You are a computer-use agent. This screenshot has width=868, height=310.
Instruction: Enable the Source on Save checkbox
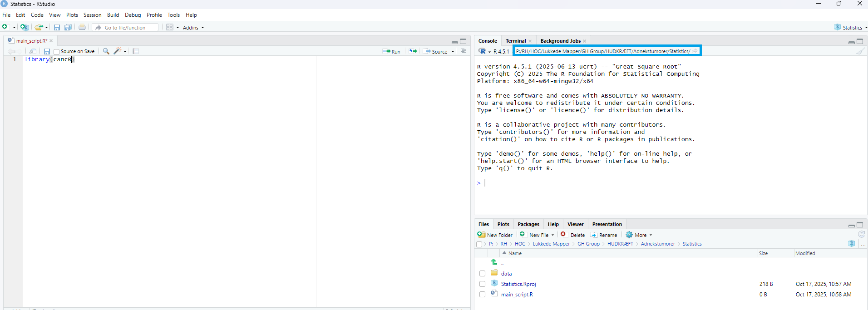pos(57,52)
